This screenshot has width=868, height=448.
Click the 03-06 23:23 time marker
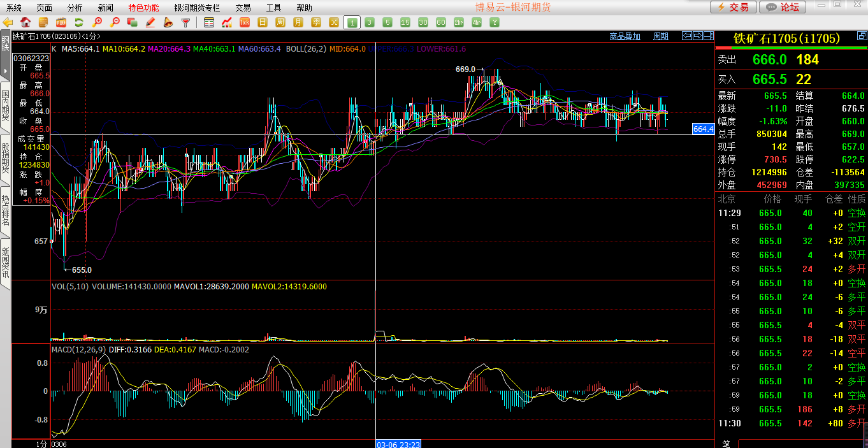(x=398, y=444)
